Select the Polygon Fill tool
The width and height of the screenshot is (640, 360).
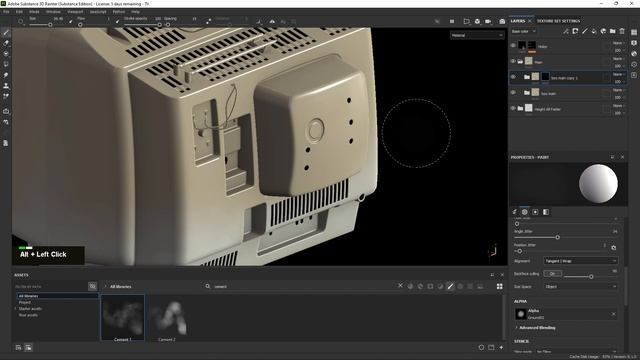click(x=6, y=64)
